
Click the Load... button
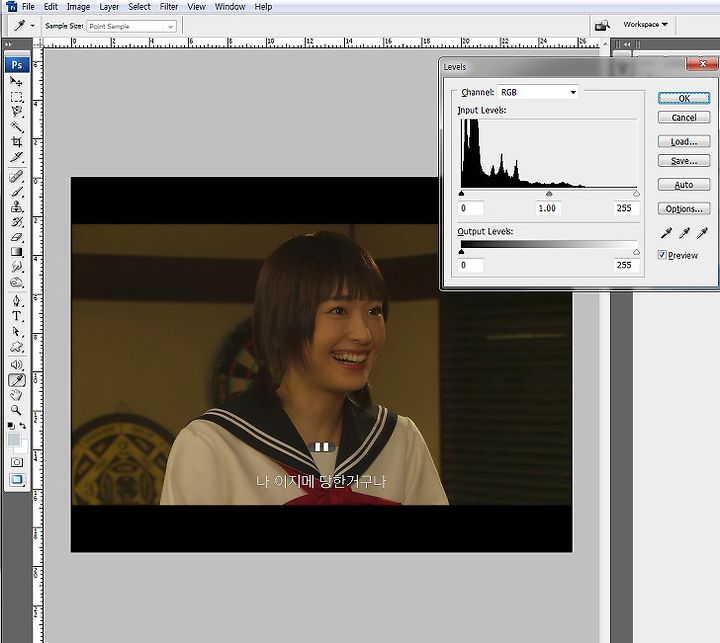[x=684, y=141]
